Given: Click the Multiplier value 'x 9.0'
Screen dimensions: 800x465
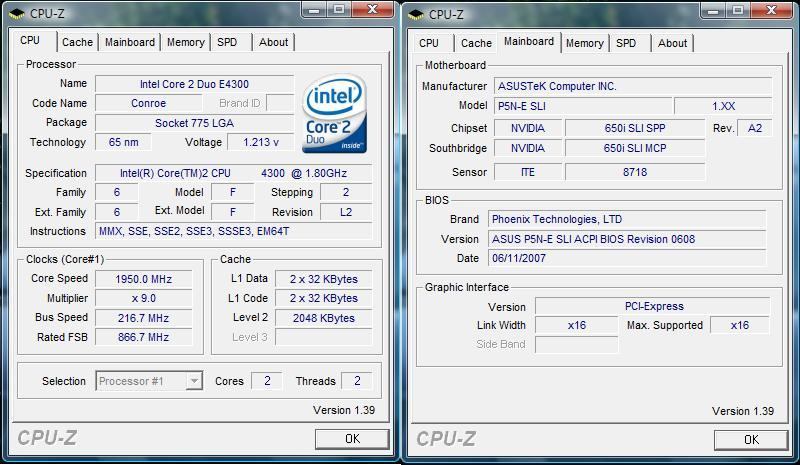Looking at the screenshot, I should (143, 298).
